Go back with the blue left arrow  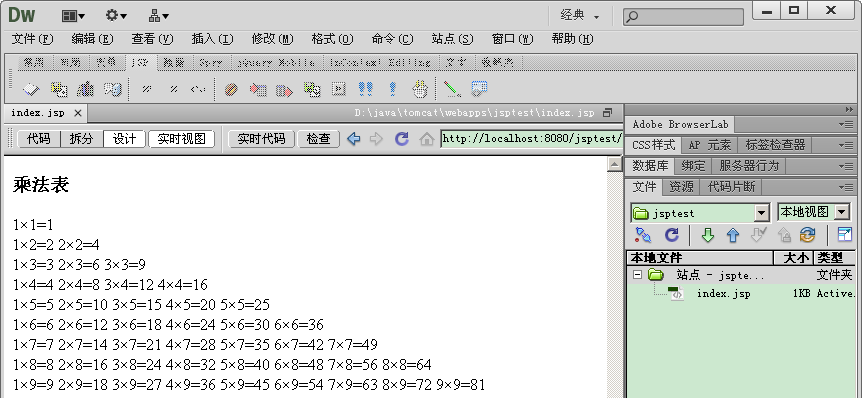coord(354,139)
